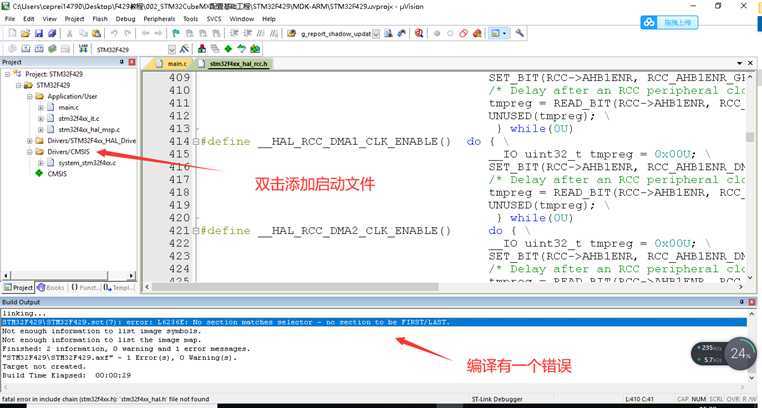Click the Undo arrow icon
This screenshot has height=408, width=762.
[114, 34]
